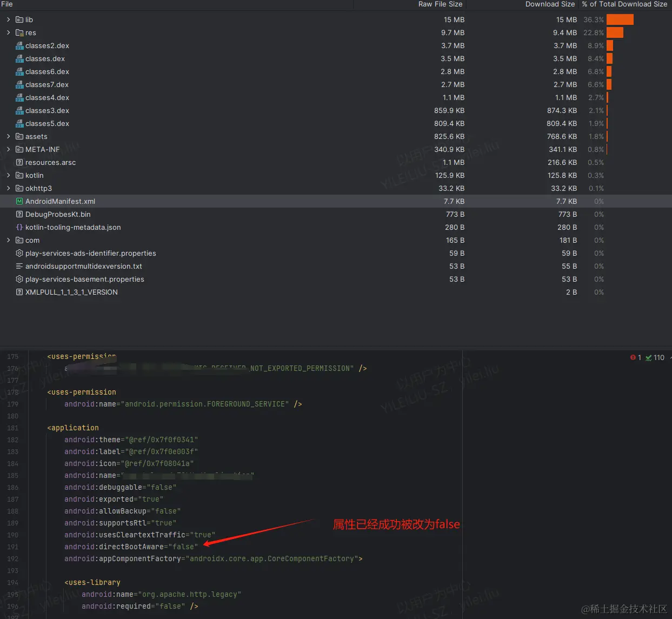672x619 pixels.
Task: Click the 22.8% percentage for res
Action: [594, 32]
